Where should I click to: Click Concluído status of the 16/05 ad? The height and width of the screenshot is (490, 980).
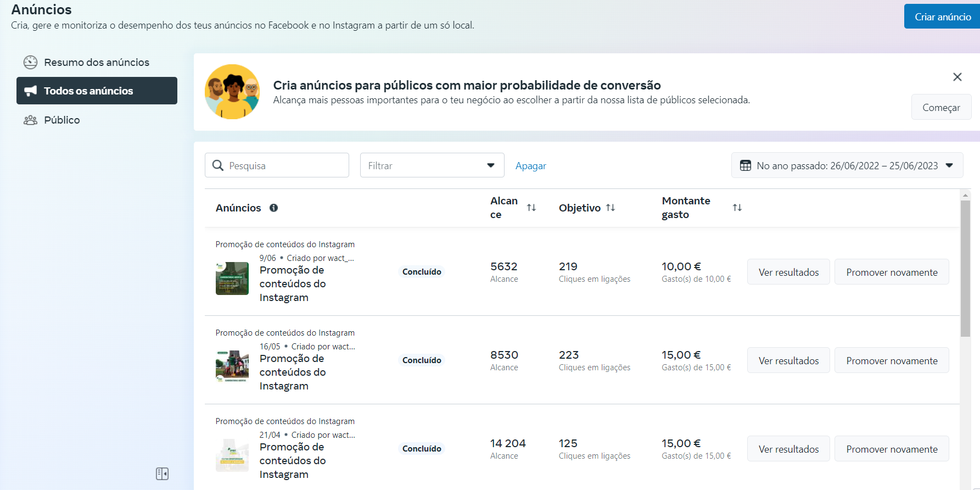pos(422,360)
